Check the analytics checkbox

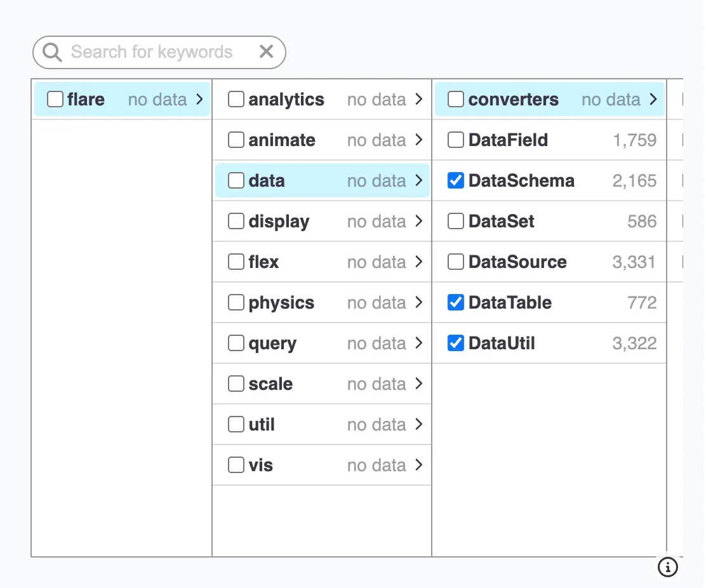pos(236,99)
